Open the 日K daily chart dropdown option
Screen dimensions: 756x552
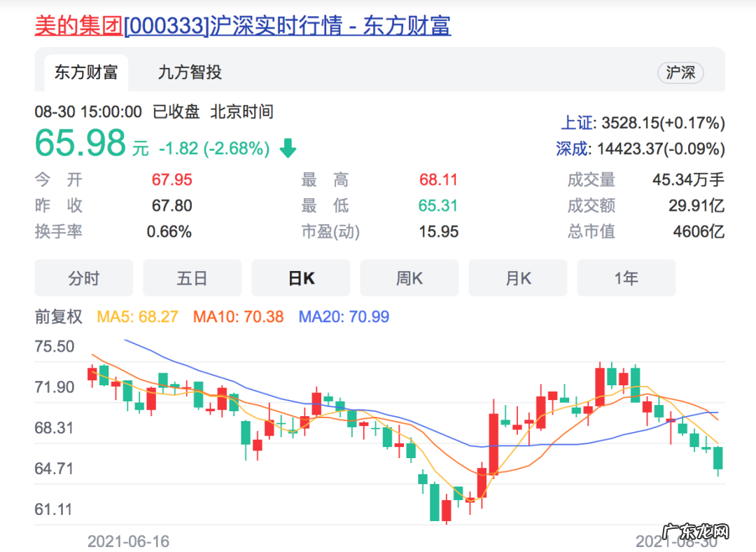[300, 278]
